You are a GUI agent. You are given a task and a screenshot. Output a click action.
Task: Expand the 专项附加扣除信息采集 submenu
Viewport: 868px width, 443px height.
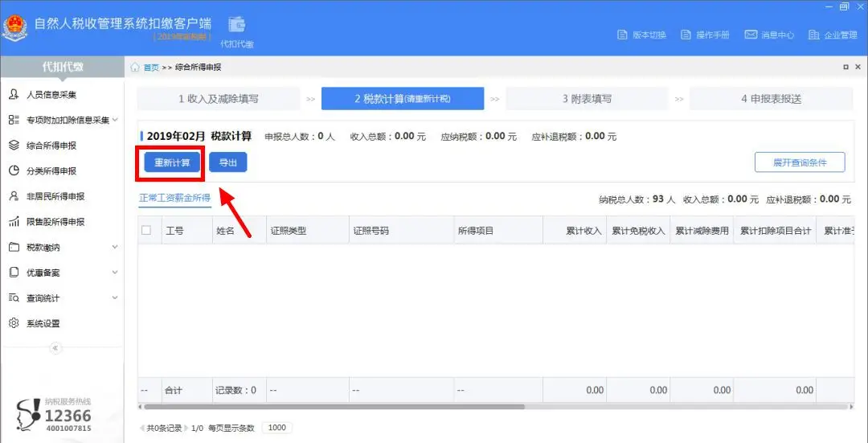[115, 120]
